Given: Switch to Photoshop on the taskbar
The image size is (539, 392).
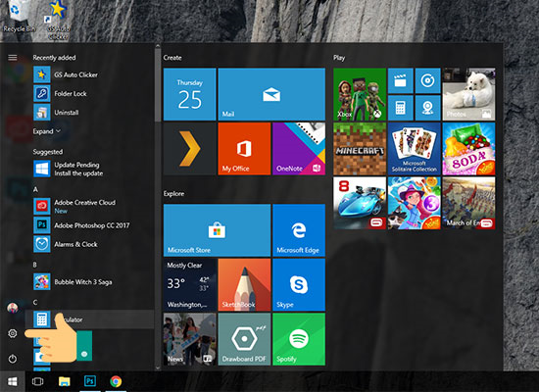Looking at the screenshot, I should coord(90,381).
